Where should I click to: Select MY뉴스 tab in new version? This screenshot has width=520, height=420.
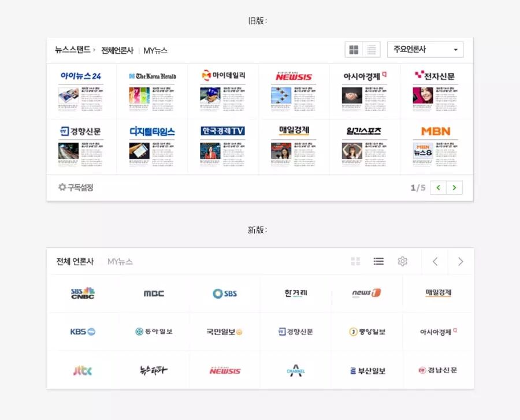tap(120, 262)
